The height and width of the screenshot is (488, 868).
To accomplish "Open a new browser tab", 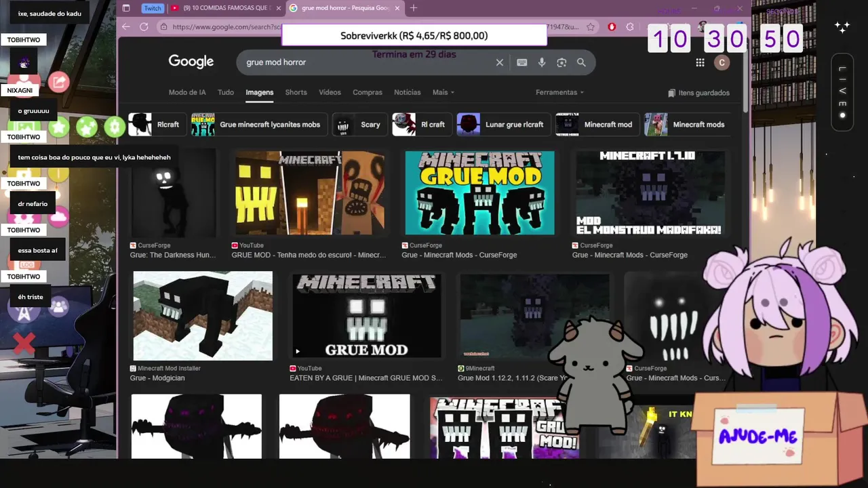I will 414,8.
